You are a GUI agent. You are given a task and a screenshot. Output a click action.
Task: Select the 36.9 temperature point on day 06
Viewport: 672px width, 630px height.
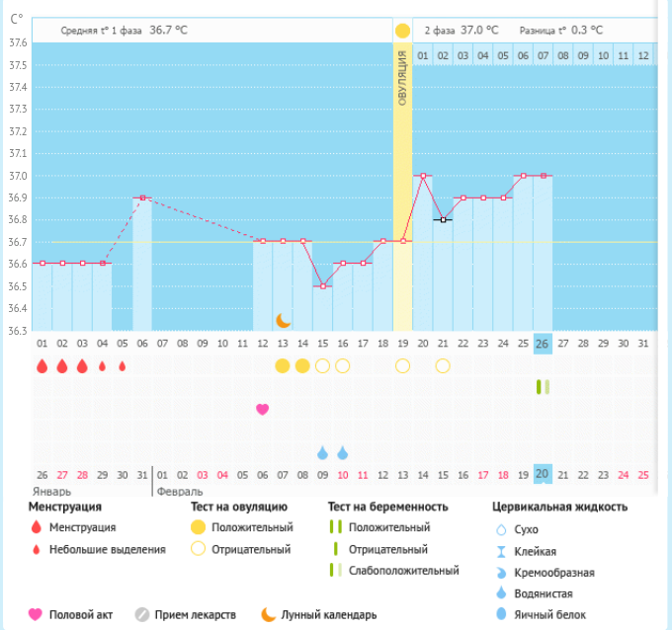[x=142, y=197]
